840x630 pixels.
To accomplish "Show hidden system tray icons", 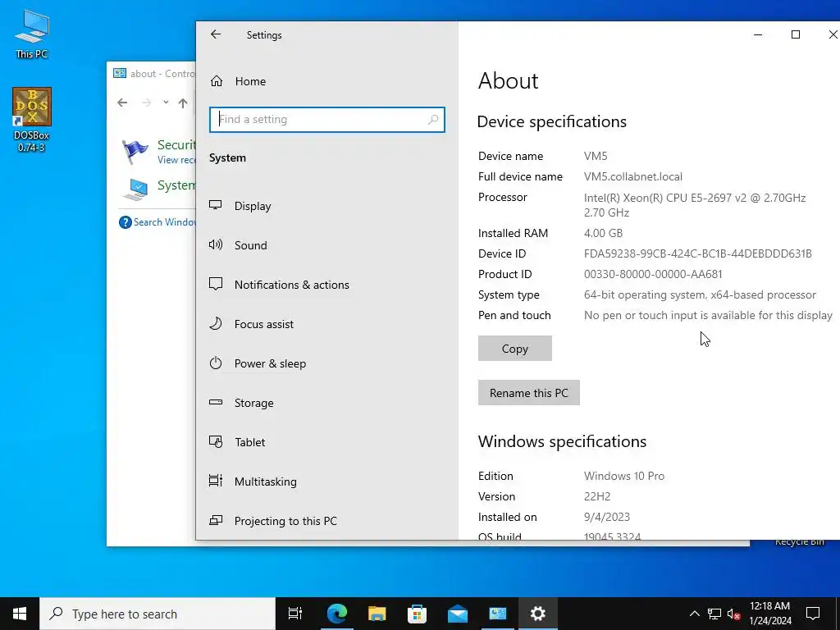I will pos(694,614).
